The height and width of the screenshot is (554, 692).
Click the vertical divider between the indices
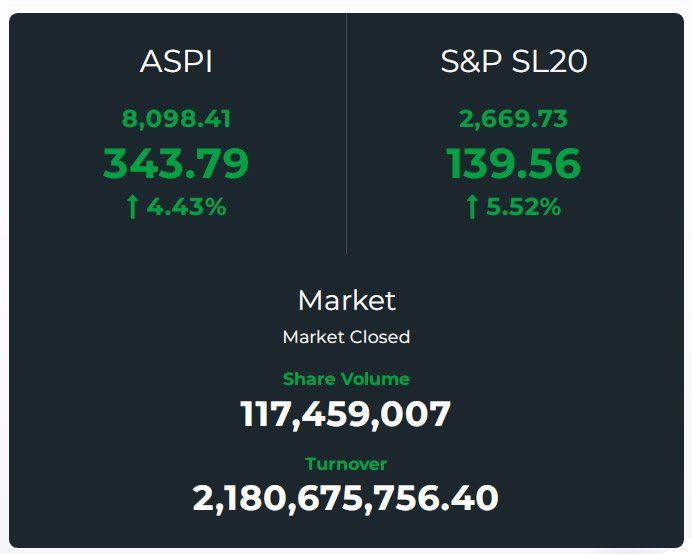346,134
